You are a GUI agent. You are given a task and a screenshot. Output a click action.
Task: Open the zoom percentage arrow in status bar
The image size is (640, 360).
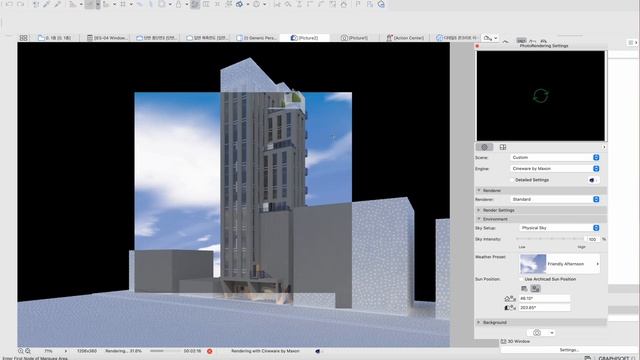[66, 351]
